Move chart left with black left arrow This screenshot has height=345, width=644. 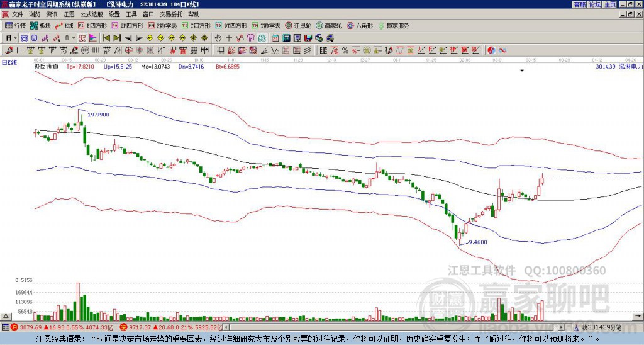128,38
